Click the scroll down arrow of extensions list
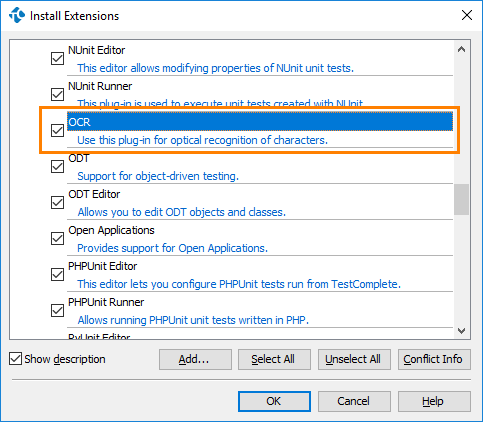 tap(461, 331)
